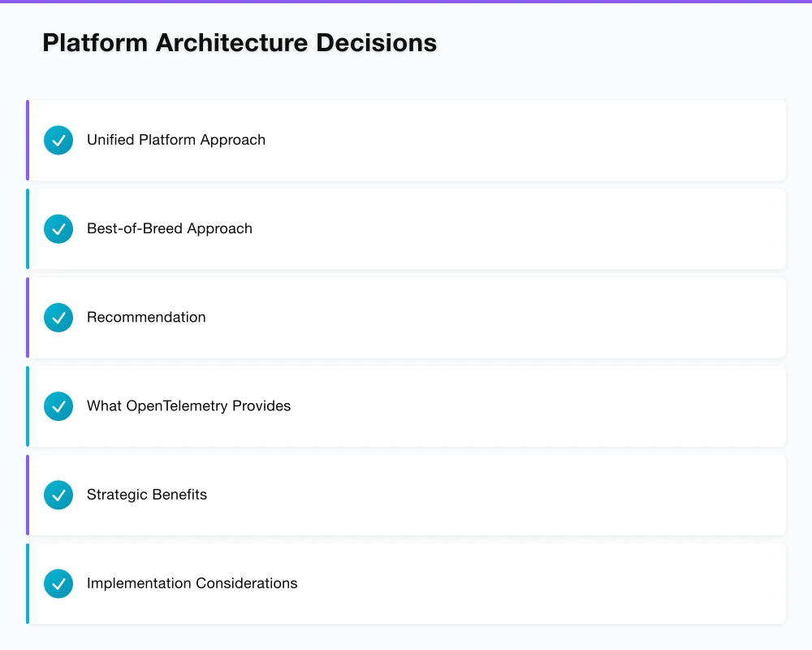Click the purple accent bar on Strategic Benefits card
The width and height of the screenshot is (812, 650).
click(x=28, y=495)
